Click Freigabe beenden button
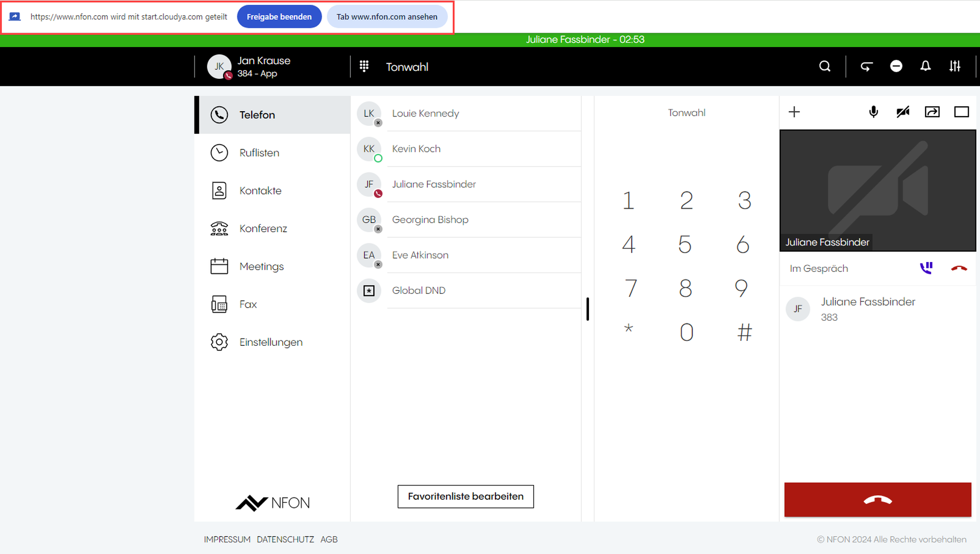The image size is (980, 554). click(279, 17)
